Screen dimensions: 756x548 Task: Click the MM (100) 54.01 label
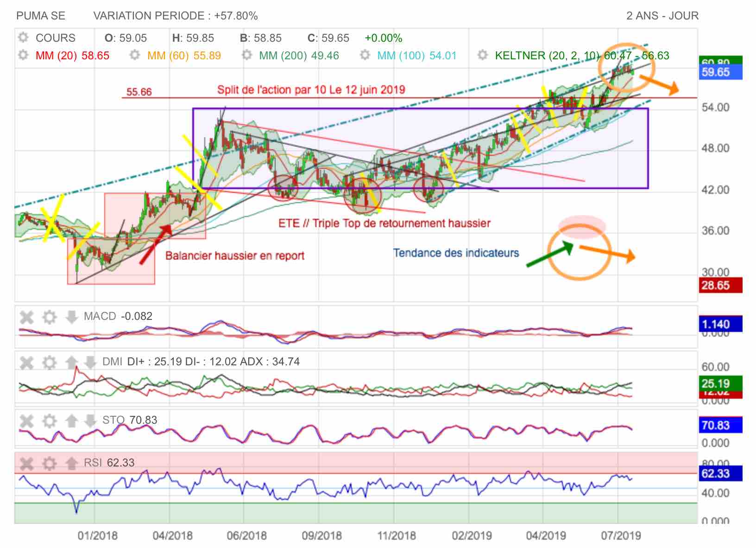417,56
